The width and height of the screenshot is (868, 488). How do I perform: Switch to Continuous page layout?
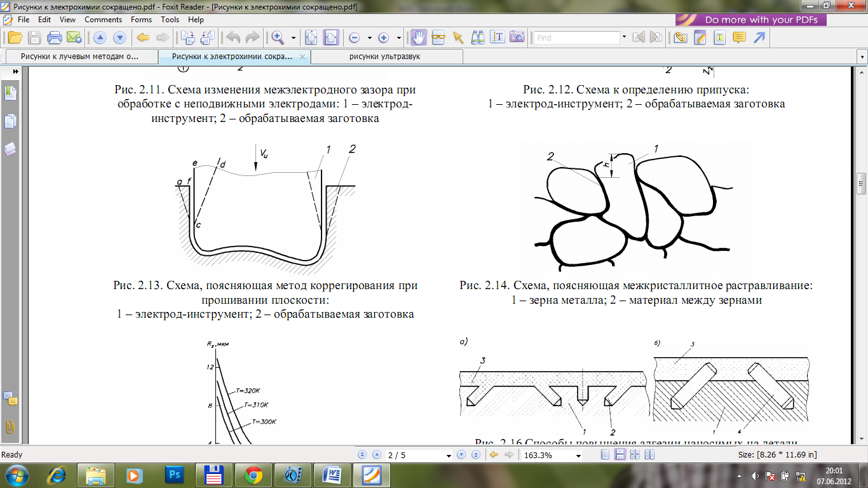pos(620,455)
